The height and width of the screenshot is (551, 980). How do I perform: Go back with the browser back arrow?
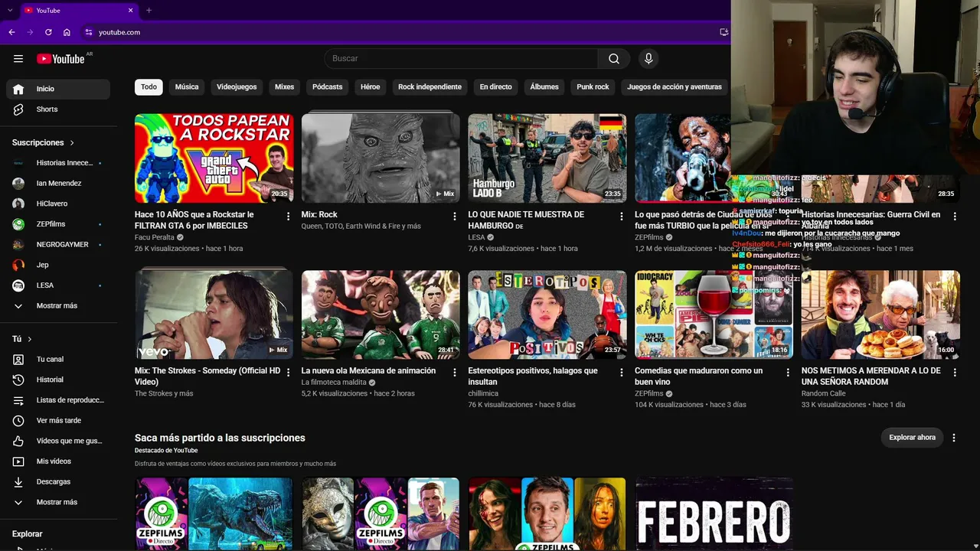tap(11, 32)
